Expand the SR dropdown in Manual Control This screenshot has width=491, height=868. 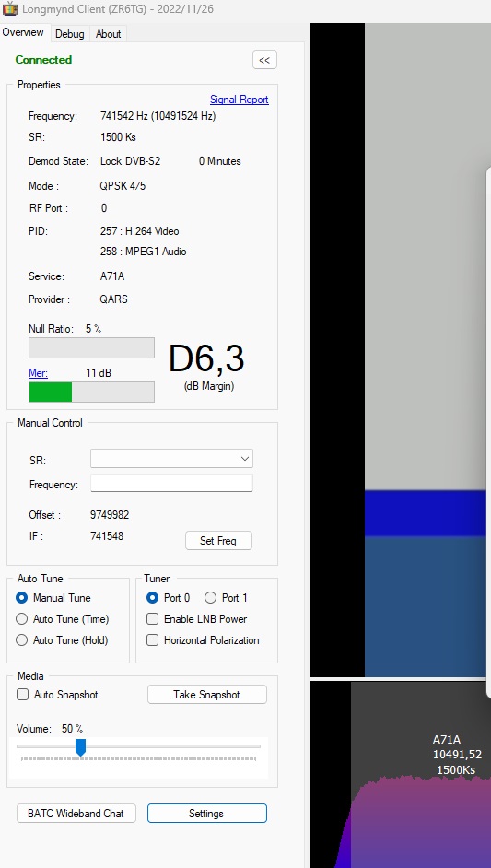click(171, 458)
